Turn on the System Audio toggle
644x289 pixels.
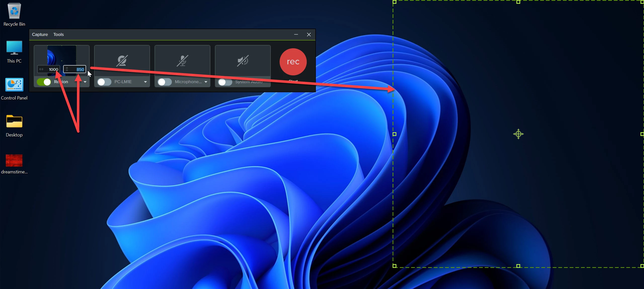225,82
